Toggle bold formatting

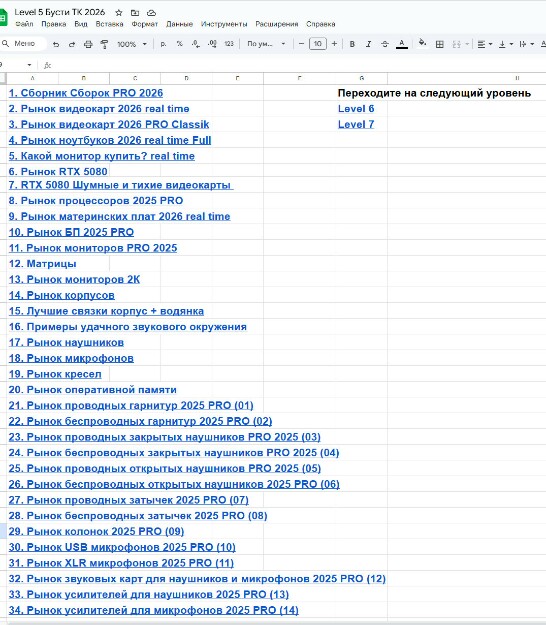pos(352,44)
